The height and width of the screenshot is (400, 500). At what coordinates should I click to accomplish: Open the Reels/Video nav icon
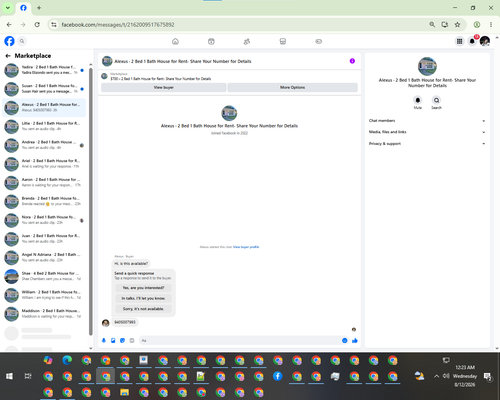[211, 41]
